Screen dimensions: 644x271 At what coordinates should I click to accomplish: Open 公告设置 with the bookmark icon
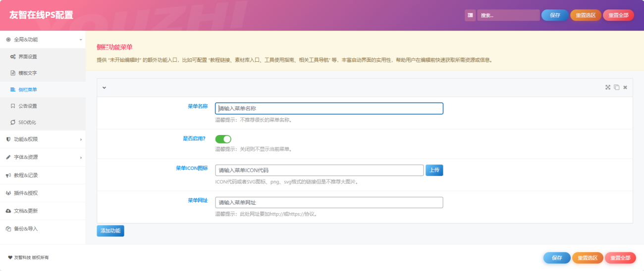27,106
